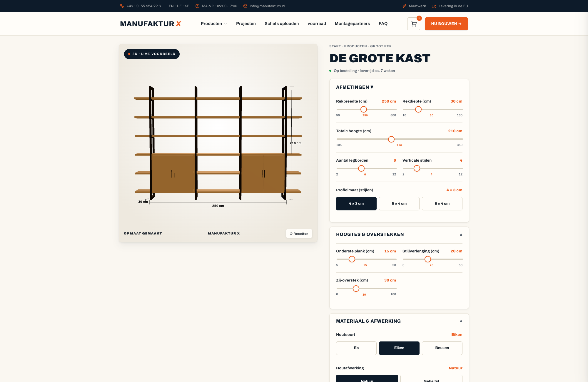Viewport: 588px width, 382px height.
Task: Click the Stijlverlenging slider handle
Action: click(428, 259)
